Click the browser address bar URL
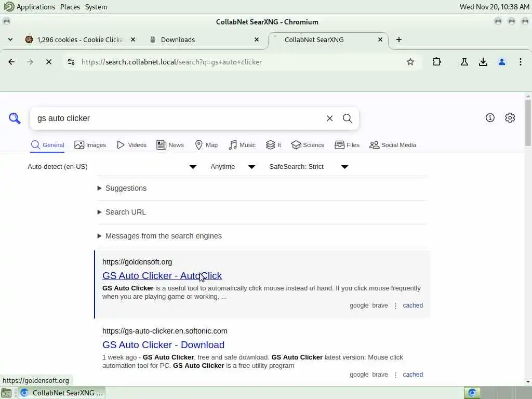The width and height of the screenshot is (532, 399). (x=171, y=62)
